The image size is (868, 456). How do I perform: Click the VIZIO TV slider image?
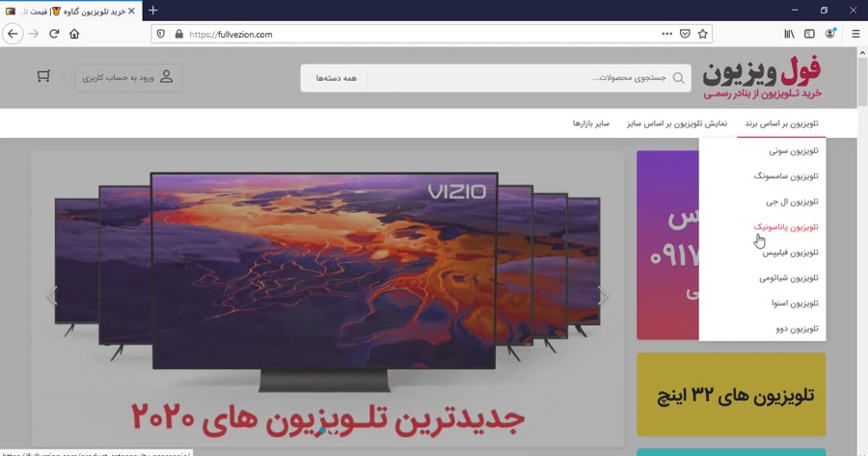(327, 299)
